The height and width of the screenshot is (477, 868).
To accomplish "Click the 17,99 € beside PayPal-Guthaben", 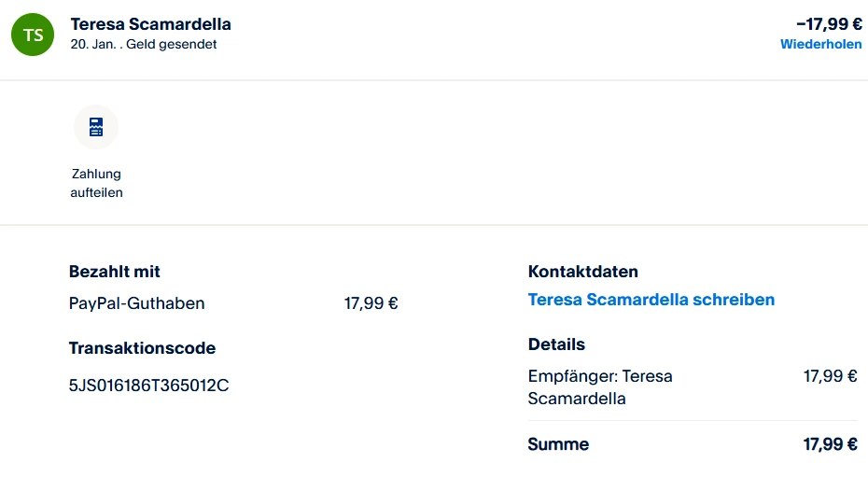I will pyautogui.click(x=371, y=303).
